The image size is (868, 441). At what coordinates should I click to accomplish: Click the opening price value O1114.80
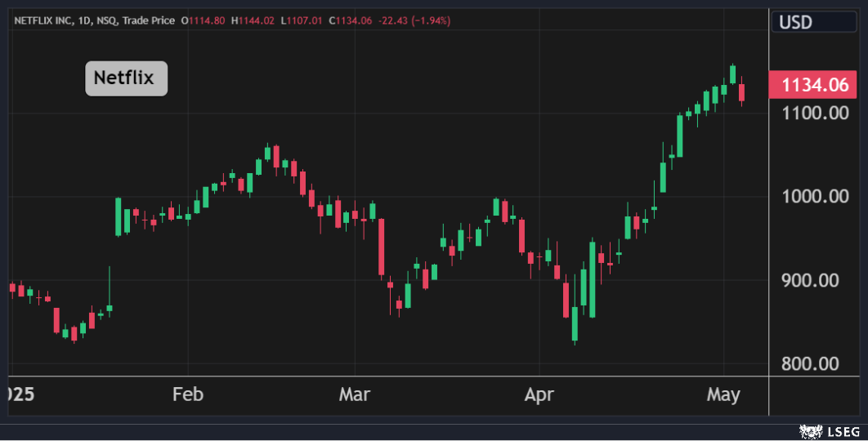tap(204, 20)
